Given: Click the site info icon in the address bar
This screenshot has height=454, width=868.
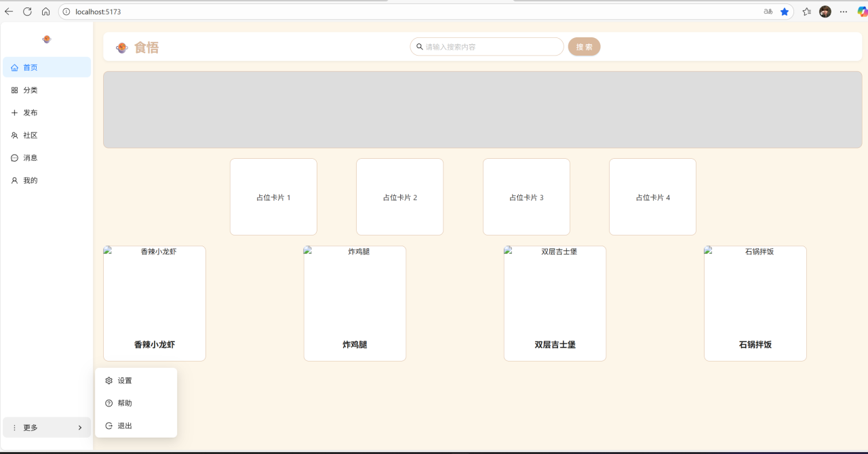Looking at the screenshot, I should [x=66, y=12].
